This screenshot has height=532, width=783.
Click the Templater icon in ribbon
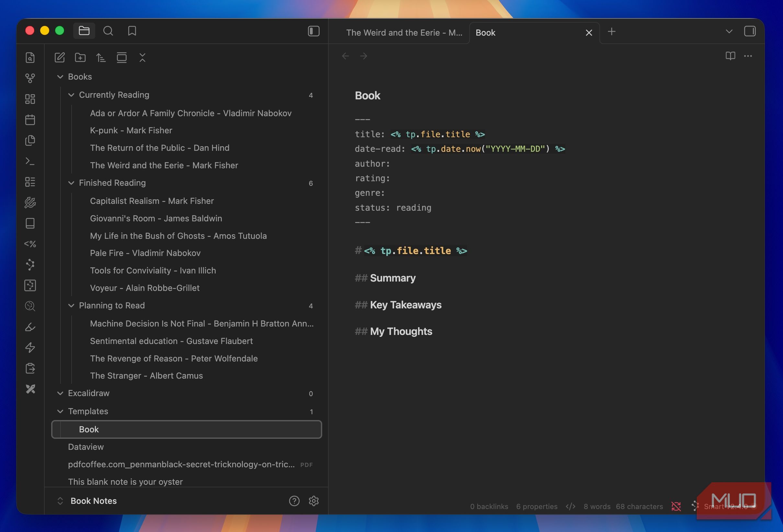coord(30,244)
